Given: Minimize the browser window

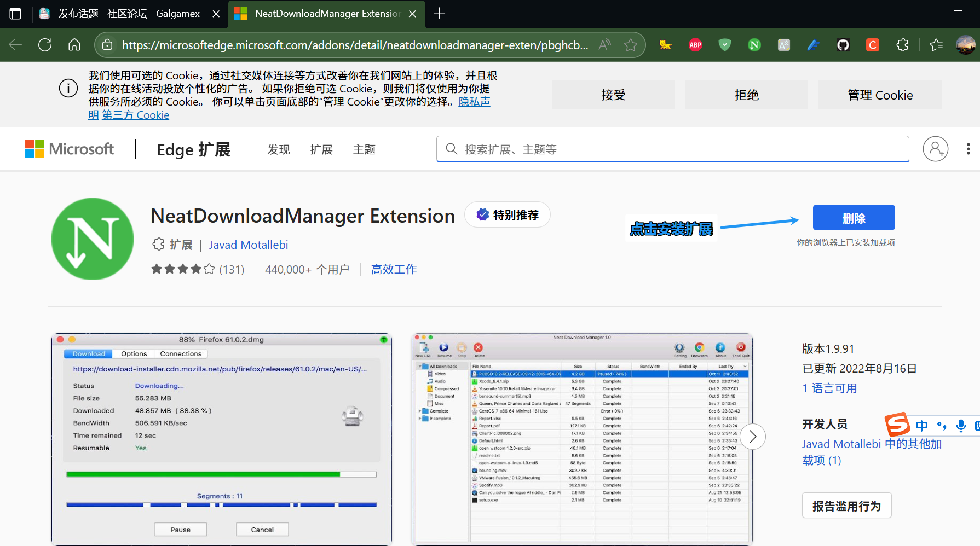Looking at the screenshot, I should click(x=958, y=11).
